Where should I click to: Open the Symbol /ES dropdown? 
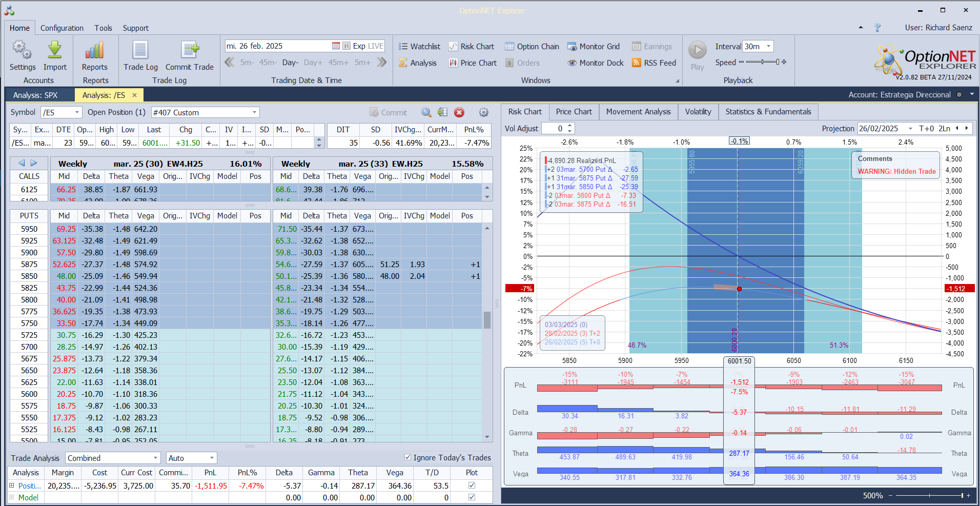[x=77, y=112]
